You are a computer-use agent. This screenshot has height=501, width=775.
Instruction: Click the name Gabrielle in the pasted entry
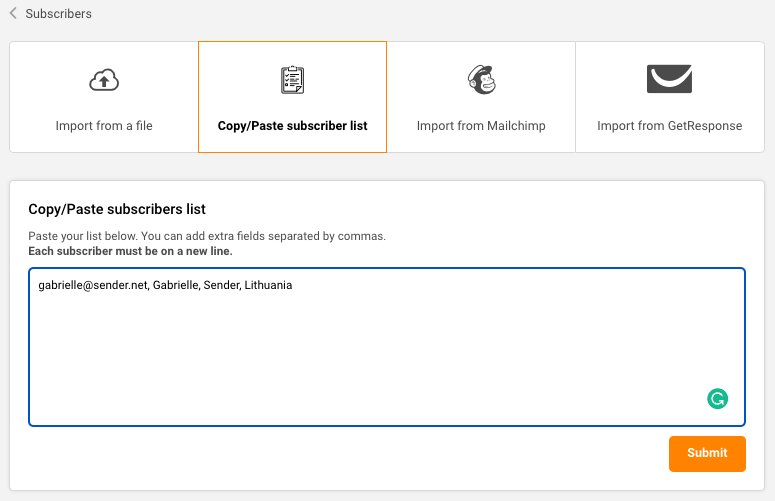point(176,286)
